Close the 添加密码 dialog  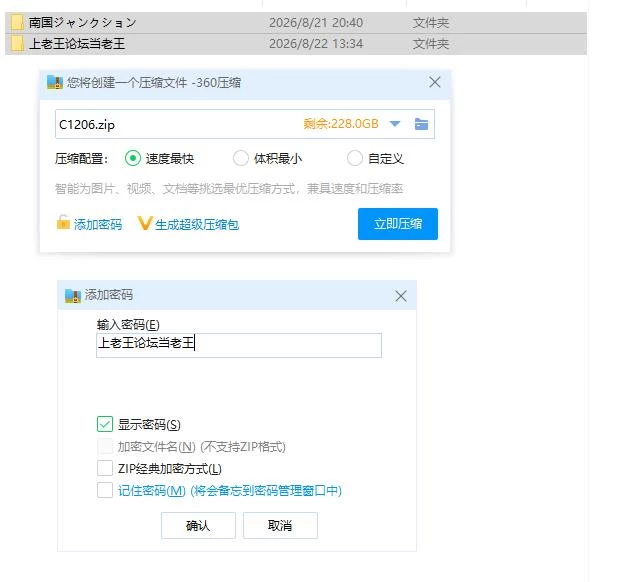click(401, 296)
